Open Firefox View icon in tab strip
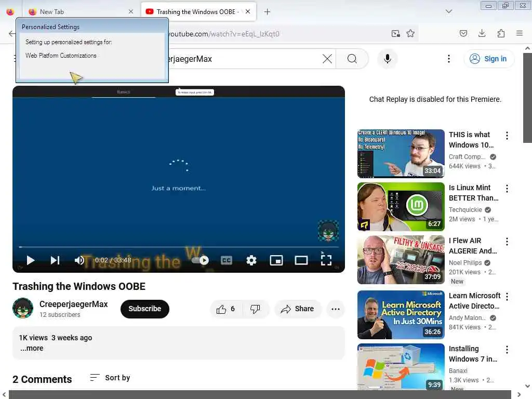Image resolution: width=532 pixels, height=399 pixels. 10,12
